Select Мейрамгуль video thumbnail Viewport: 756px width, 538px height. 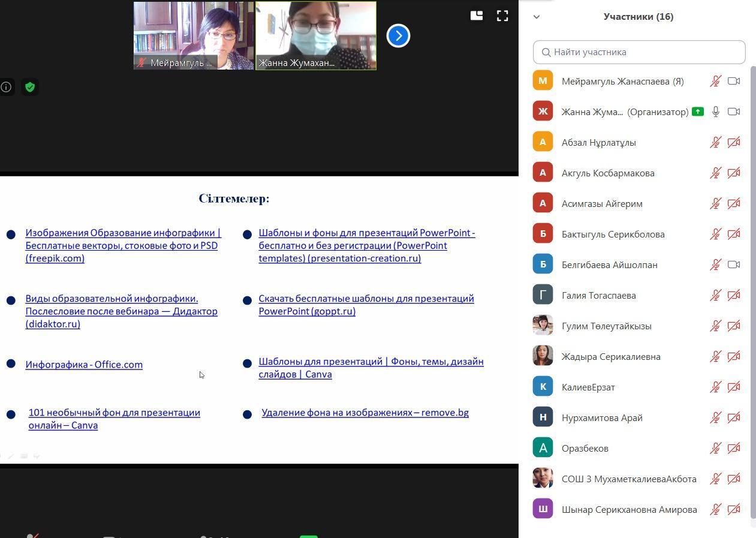194,35
